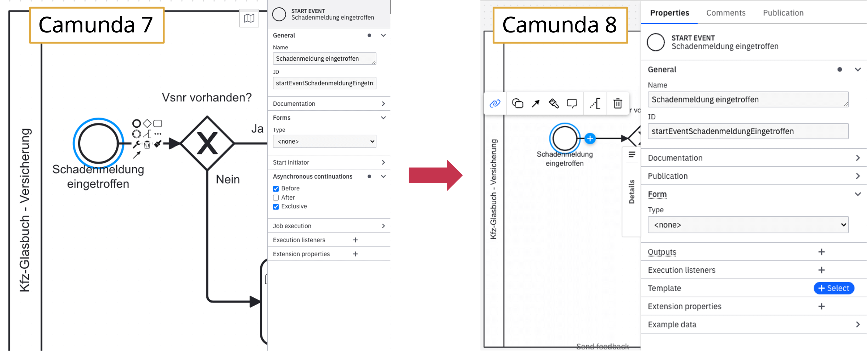Append gateway from Camunda 7 context pad
The width and height of the screenshot is (868, 351).
(x=147, y=123)
